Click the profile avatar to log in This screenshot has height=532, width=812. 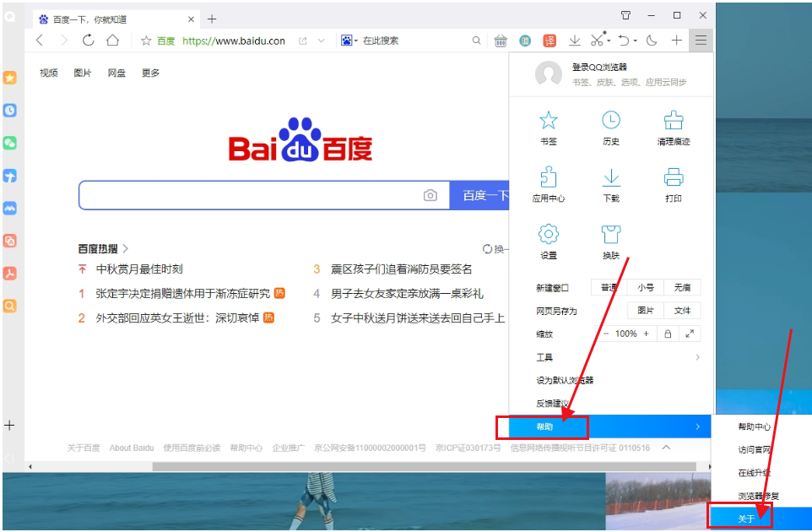pyautogui.click(x=549, y=73)
